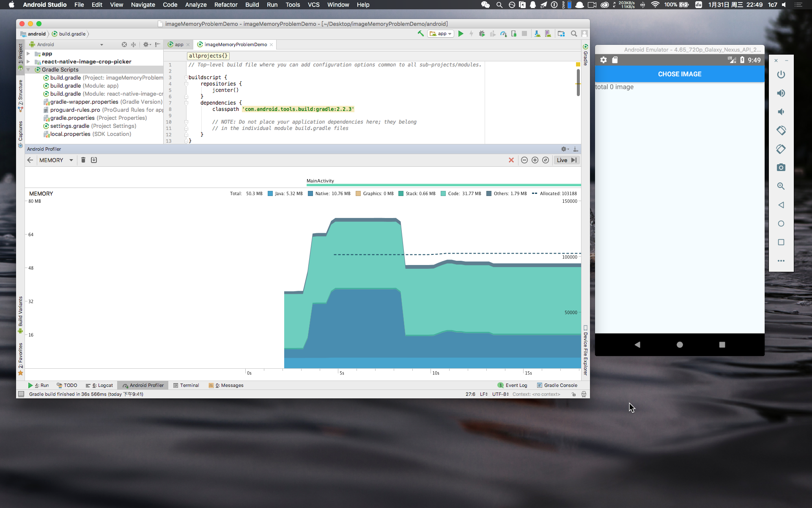Toggle the 2: Favorites side panel
The height and width of the screenshot is (508, 812).
[20, 359]
